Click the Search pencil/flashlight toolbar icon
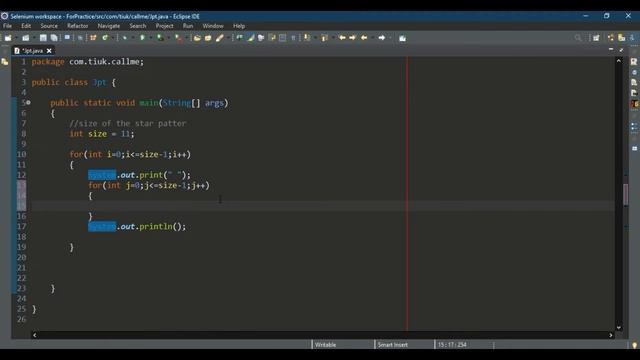 219,38
